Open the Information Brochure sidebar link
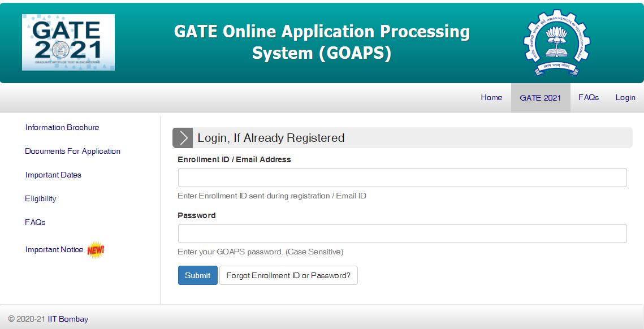This screenshot has width=644, height=329. [x=62, y=128]
